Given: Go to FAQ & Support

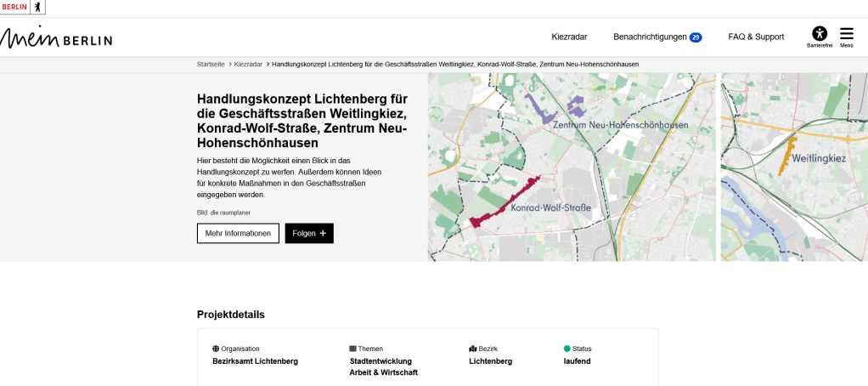Looking at the screenshot, I should (756, 37).
